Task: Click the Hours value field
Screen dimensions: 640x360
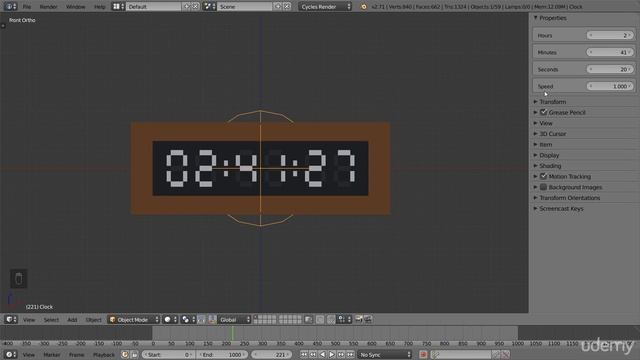Action: pyautogui.click(x=610, y=36)
